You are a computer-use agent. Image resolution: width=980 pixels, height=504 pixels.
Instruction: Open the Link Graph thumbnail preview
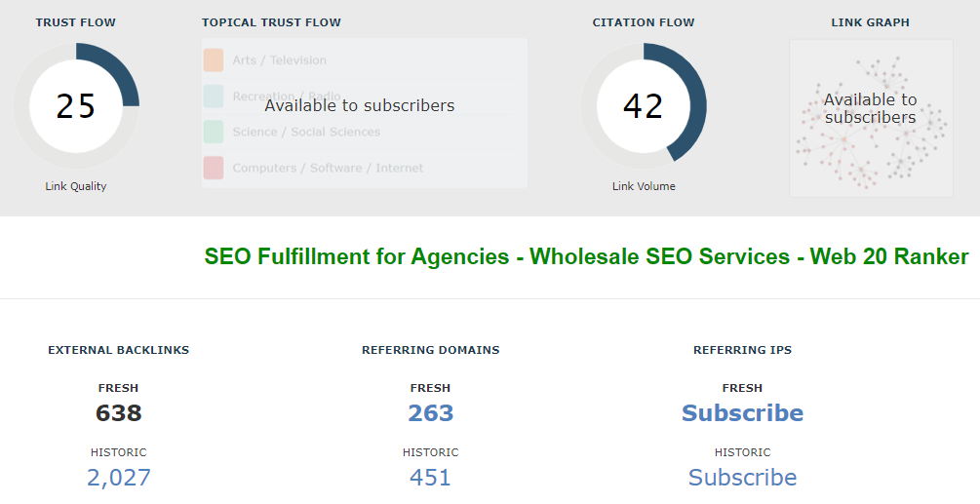point(871,118)
